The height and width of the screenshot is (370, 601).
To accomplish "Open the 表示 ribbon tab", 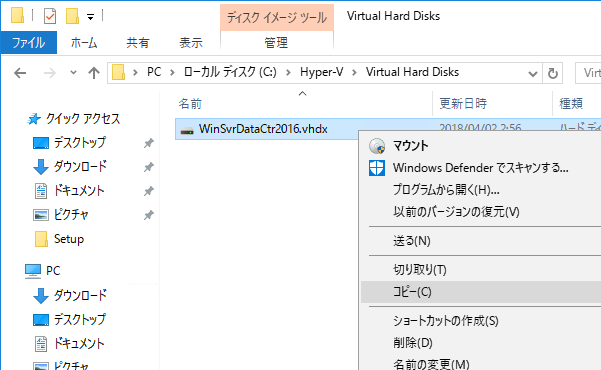I will coord(191,43).
